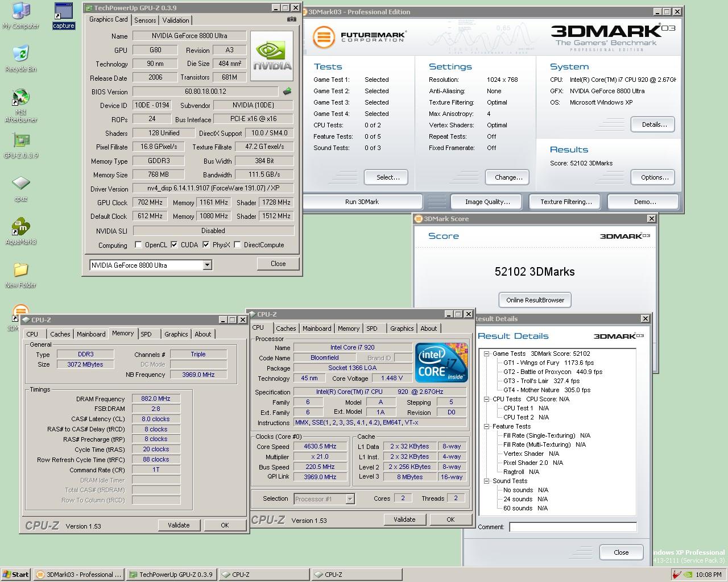Switch to 3DMark03 Professional taskbar button
Viewport: 728px width, 582px height.
78,574
